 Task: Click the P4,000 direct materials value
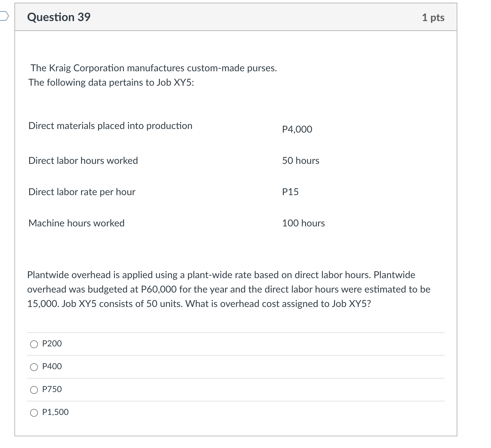[297, 129]
